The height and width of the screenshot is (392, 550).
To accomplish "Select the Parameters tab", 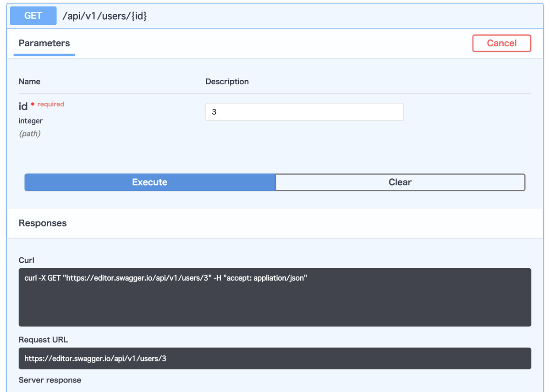I will click(44, 43).
